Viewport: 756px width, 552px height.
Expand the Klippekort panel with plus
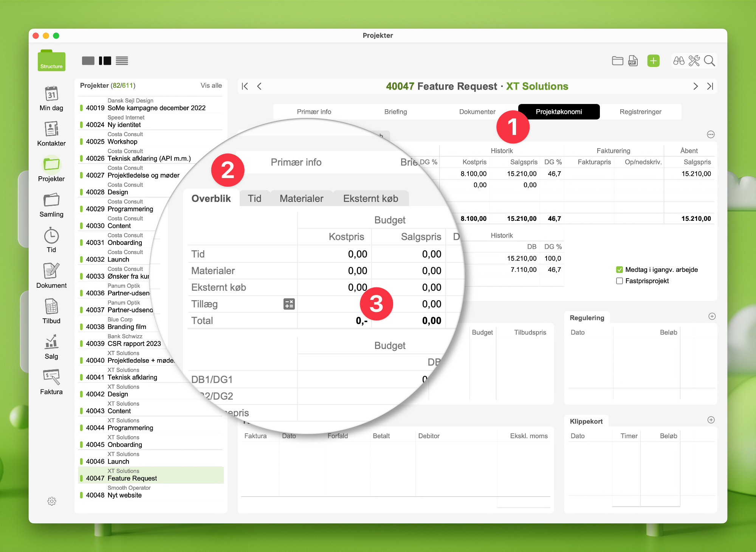[x=711, y=420]
